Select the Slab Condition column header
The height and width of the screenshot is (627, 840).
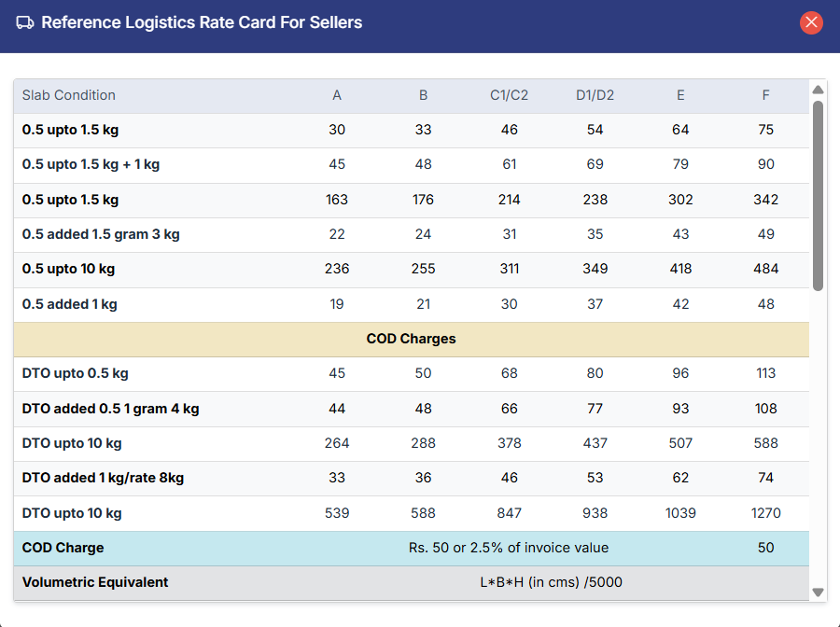click(69, 95)
